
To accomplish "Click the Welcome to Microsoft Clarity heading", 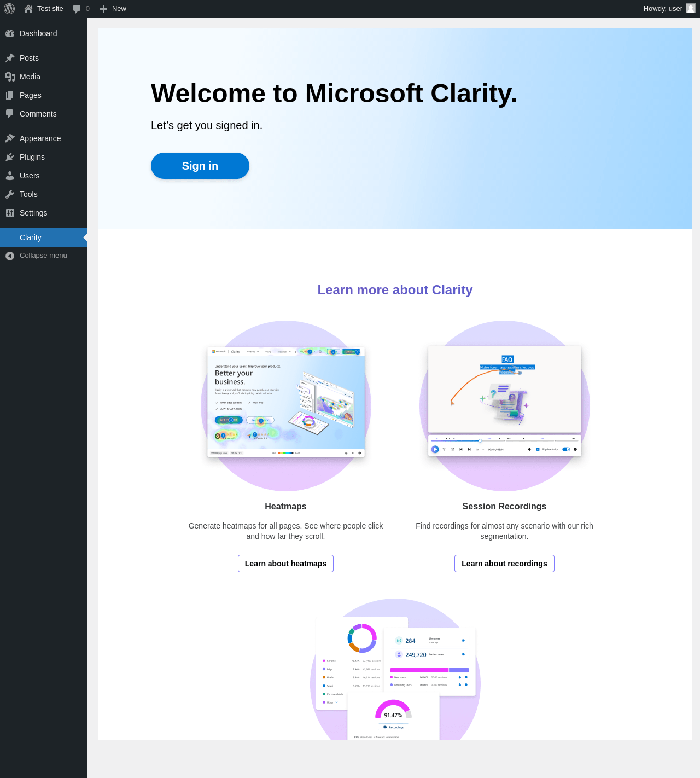I will 334,94.
